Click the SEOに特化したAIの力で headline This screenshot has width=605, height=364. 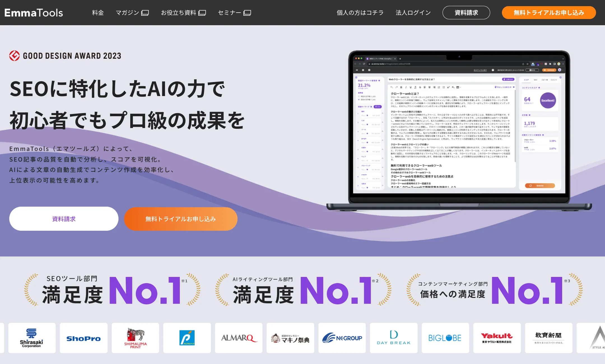117,89
